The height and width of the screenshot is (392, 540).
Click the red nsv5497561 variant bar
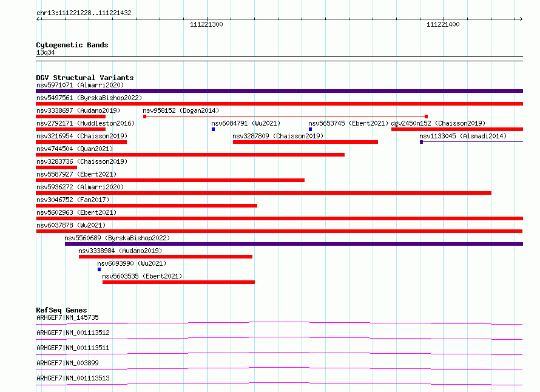pos(279,104)
